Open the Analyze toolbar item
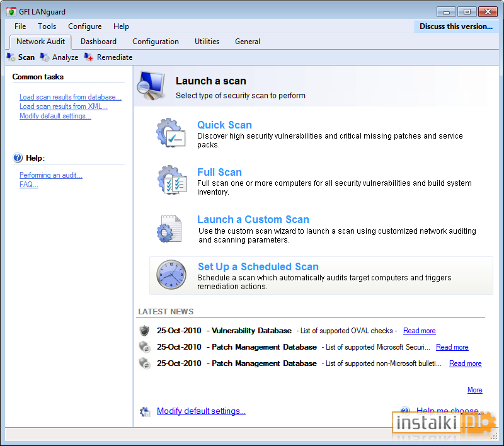504x446 pixels. click(59, 57)
